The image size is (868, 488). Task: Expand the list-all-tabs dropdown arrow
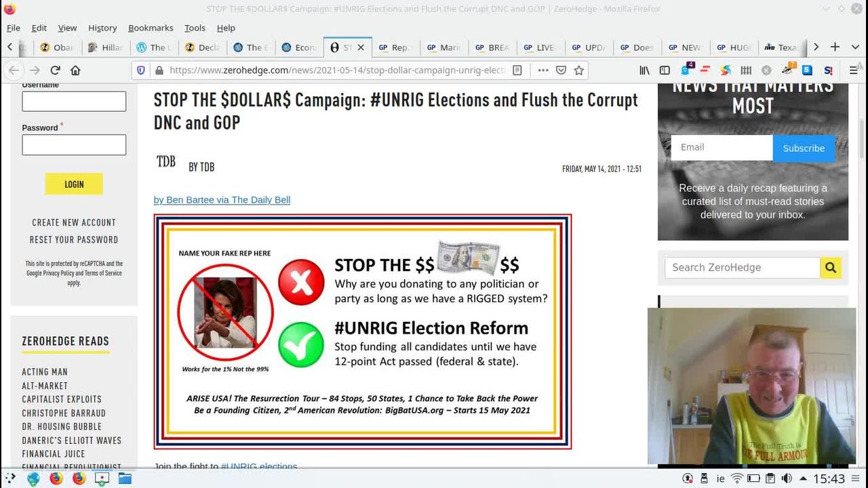click(x=855, y=47)
